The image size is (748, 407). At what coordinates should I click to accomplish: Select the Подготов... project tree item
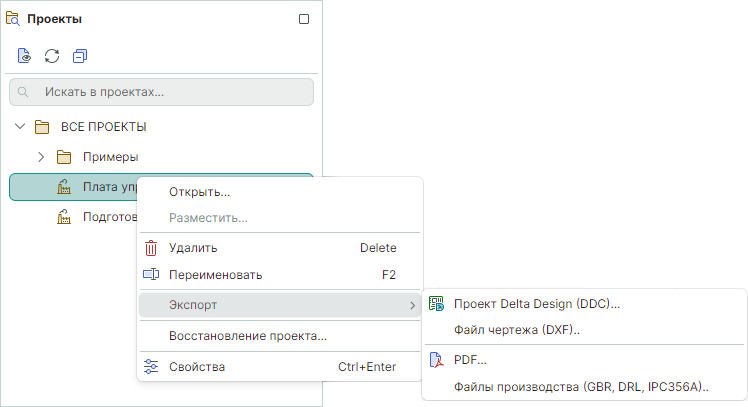pos(95,217)
